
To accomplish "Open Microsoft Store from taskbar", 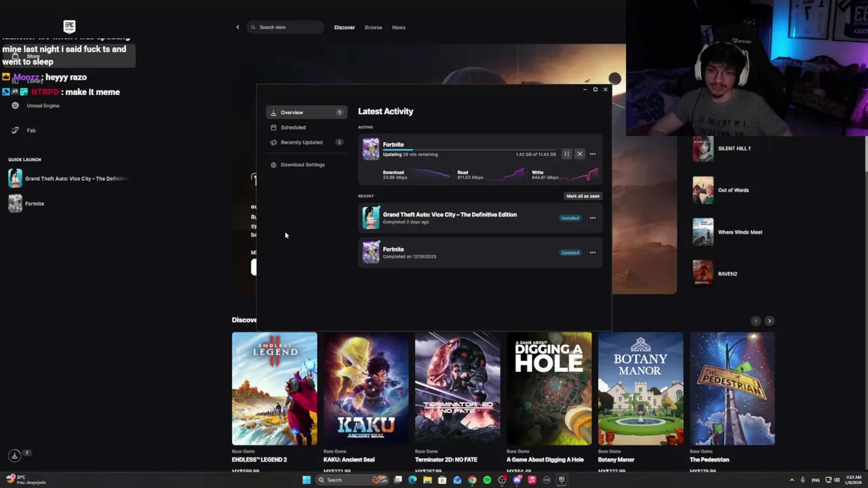I will tap(442, 480).
